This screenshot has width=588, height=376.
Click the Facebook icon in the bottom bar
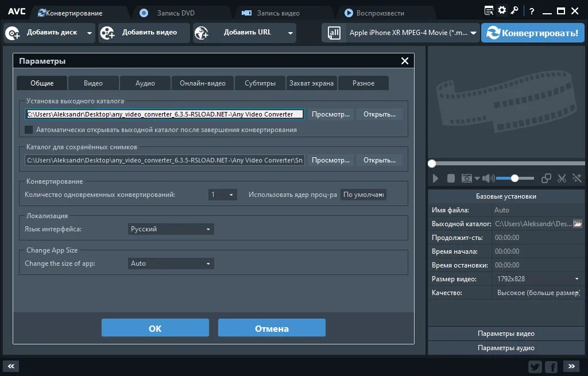coord(551,366)
